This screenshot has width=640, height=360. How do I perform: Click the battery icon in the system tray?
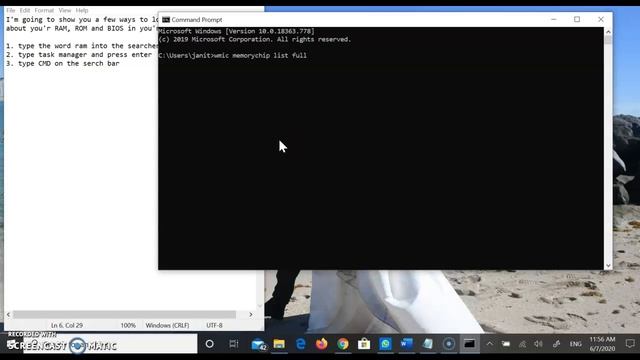[x=506, y=344]
